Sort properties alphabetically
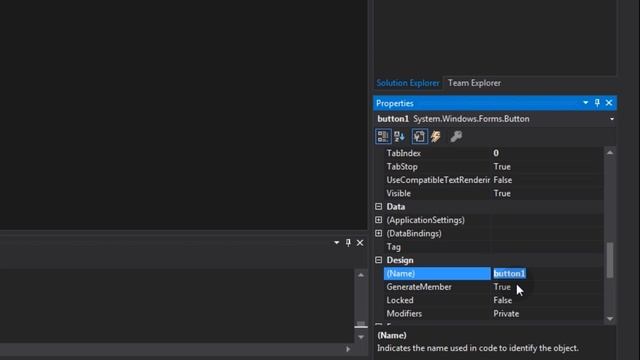This screenshot has height=360, width=640. click(x=399, y=136)
